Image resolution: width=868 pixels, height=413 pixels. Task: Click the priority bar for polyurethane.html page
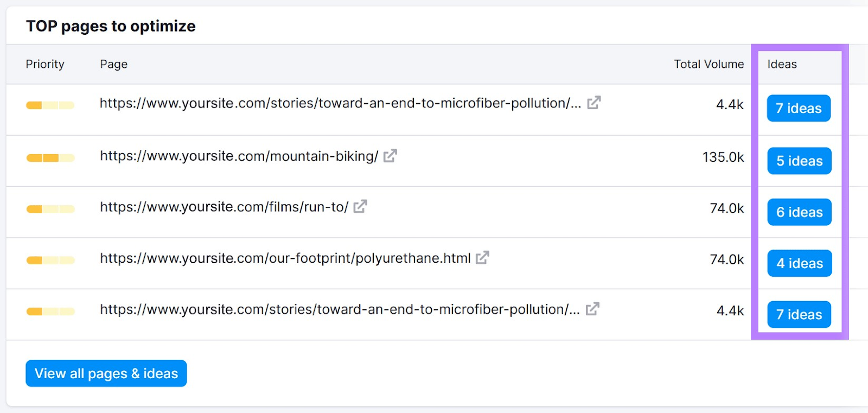tap(50, 260)
